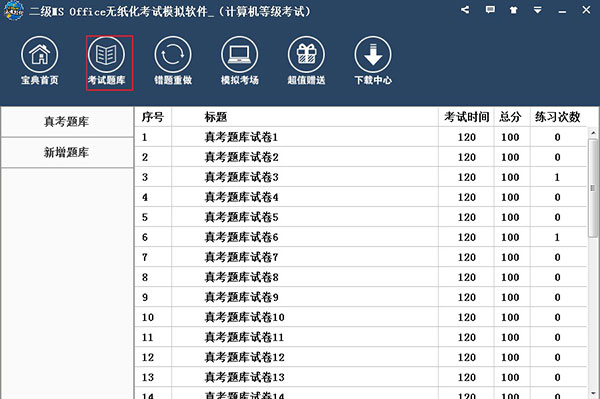Click exam time 120 in row 试卷1
Image resolution: width=600 pixels, height=399 pixels.
466,137
